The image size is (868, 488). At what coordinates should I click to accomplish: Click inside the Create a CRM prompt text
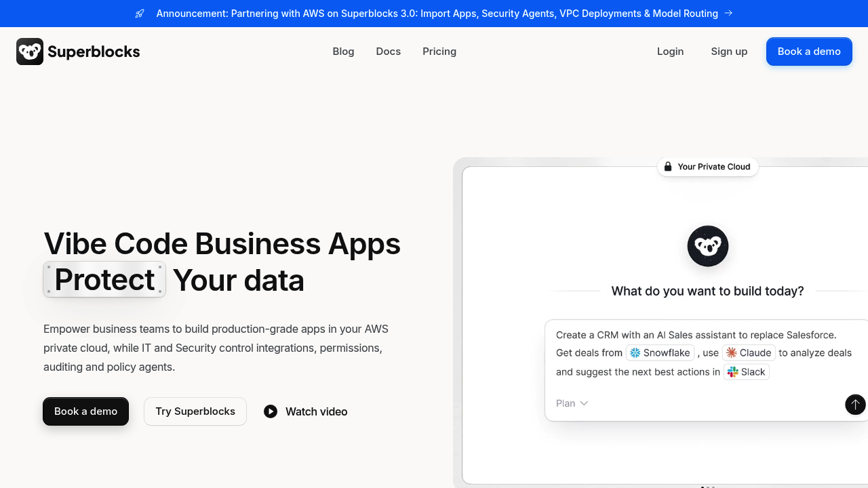704,353
